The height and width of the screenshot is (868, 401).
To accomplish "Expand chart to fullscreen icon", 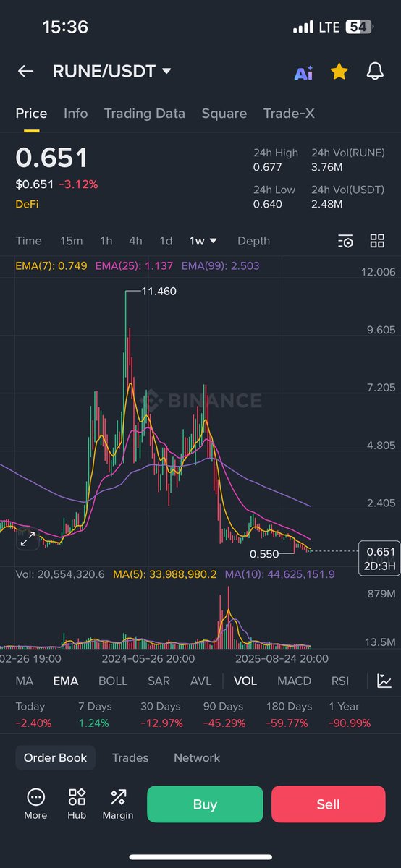I will click(28, 538).
